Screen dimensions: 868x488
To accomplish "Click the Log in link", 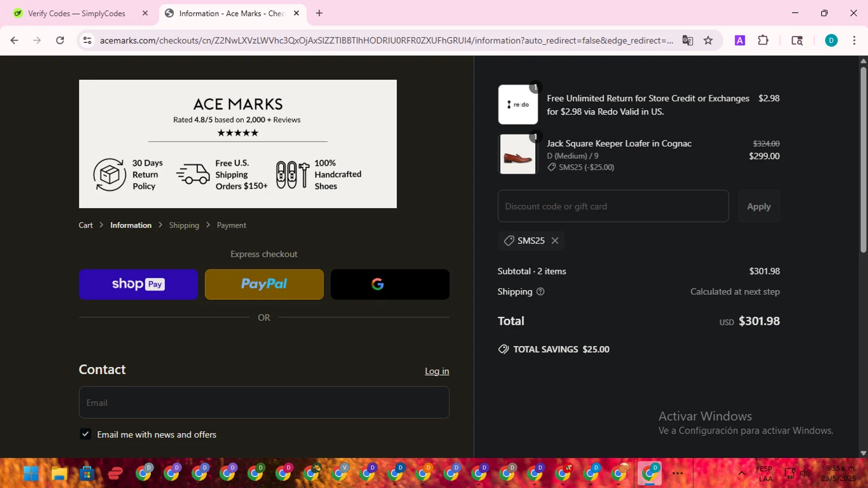I will coord(437,371).
